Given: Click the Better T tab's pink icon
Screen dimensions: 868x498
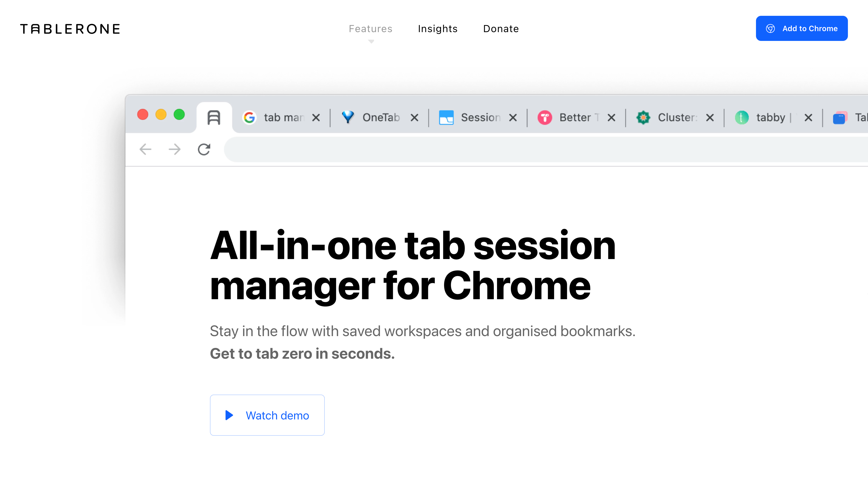Looking at the screenshot, I should [x=545, y=118].
